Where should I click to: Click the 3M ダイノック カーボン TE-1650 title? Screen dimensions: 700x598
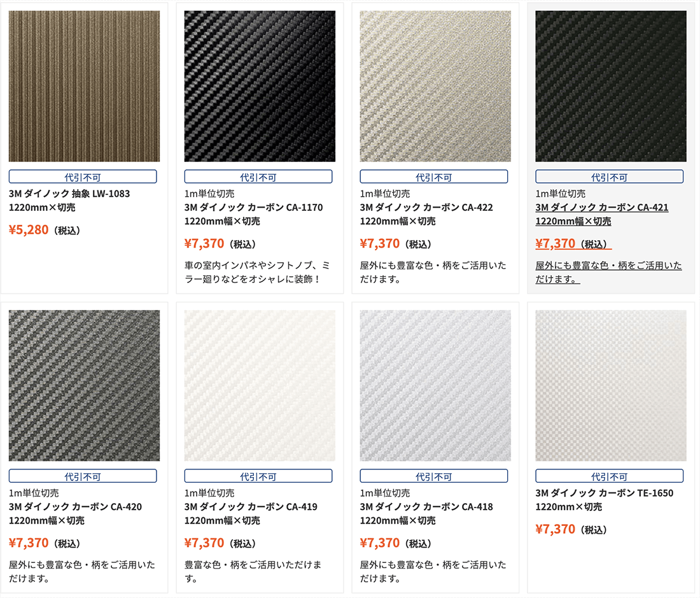click(x=605, y=500)
